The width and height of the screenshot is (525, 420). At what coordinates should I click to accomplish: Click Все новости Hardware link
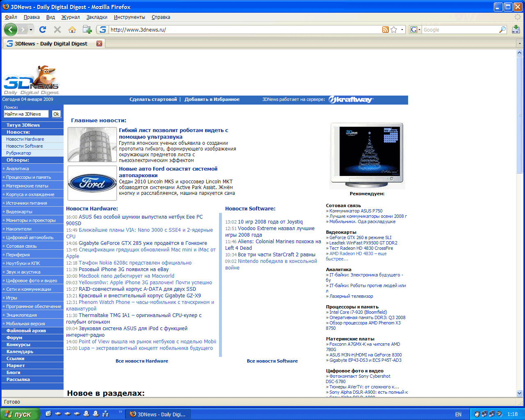pos(142,361)
